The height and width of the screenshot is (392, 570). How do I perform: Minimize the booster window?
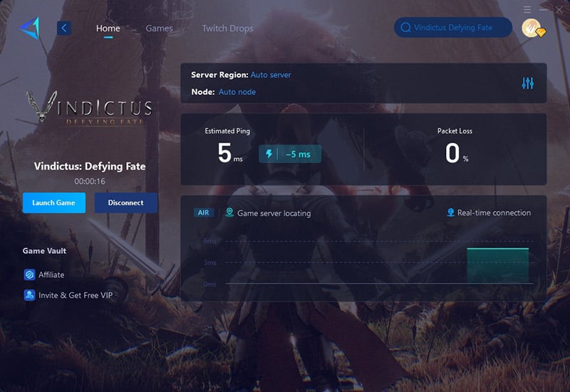(x=544, y=9)
